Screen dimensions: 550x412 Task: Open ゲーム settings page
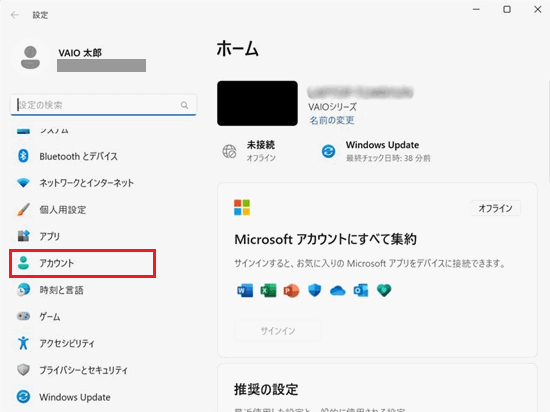point(49,317)
